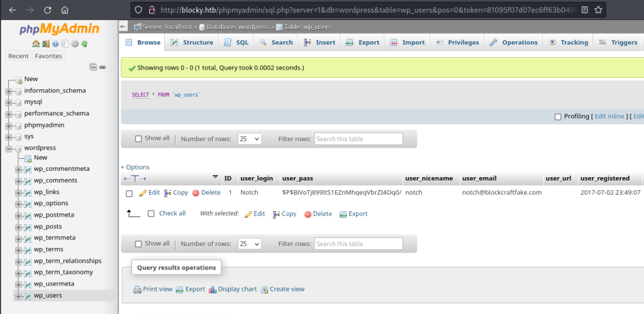Switch to the Structure tab
Viewport: 644px width, 314px height.
(x=191, y=42)
